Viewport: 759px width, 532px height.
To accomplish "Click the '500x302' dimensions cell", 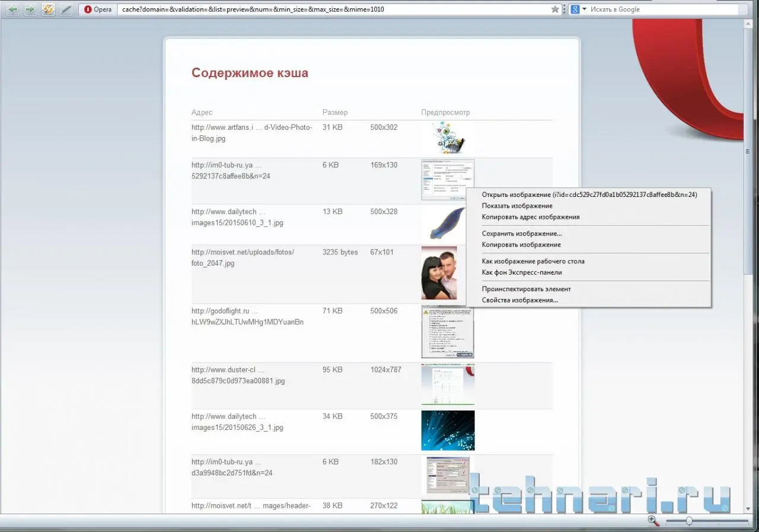I will (x=384, y=128).
